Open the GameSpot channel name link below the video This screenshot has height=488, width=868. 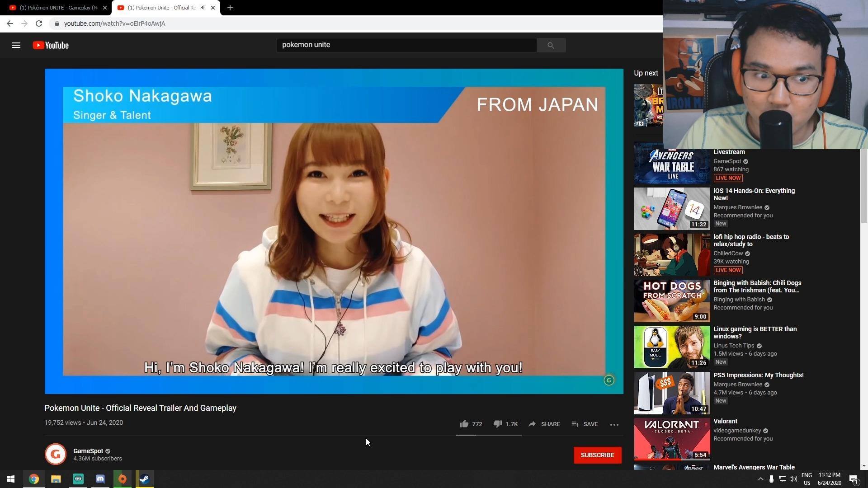pos(88,451)
